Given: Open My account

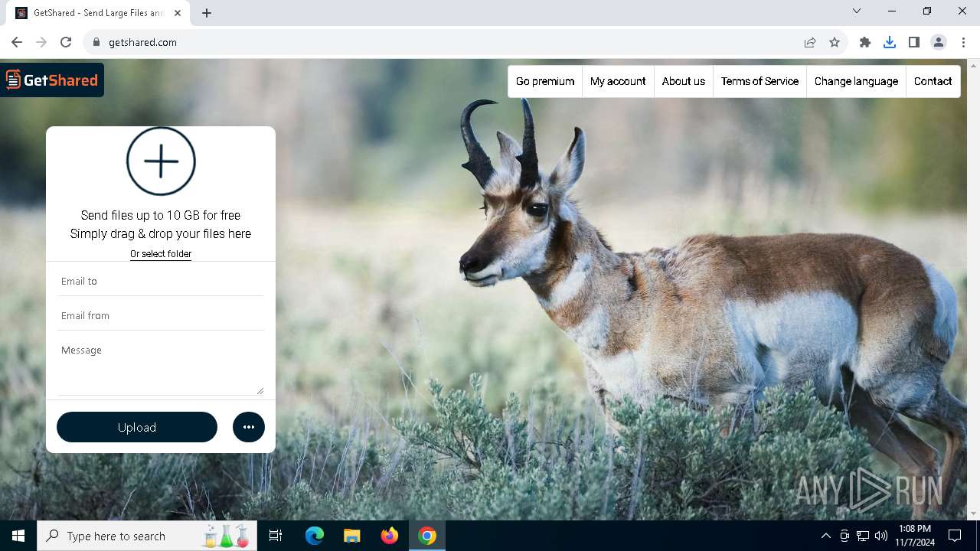Looking at the screenshot, I should pyautogui.click(x=618, y=81).
